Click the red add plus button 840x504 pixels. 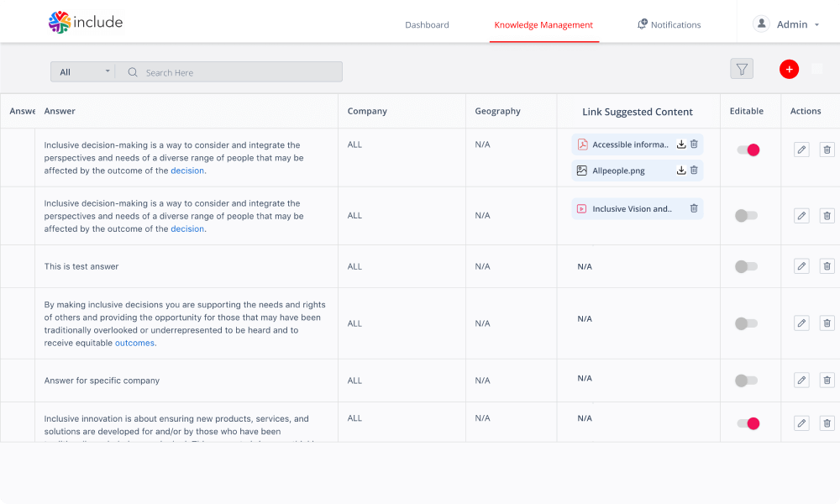coord(789,70)
